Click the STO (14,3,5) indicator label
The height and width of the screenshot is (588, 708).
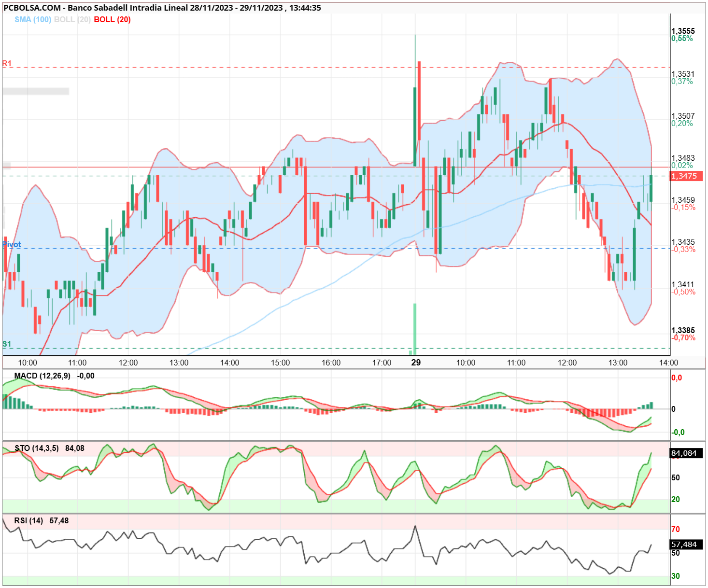click(37, 448)
